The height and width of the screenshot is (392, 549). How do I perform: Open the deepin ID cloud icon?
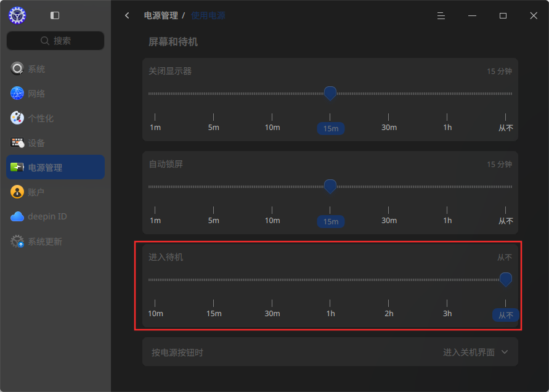17,216
